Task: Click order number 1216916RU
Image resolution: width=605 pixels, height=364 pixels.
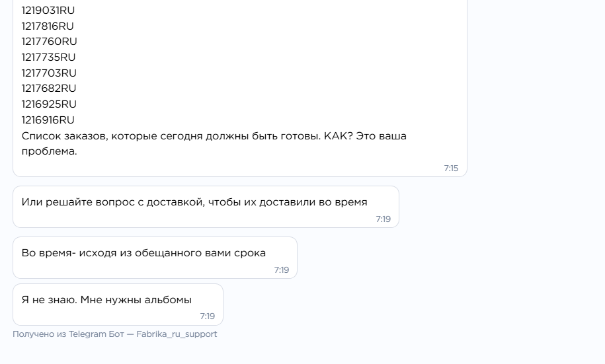Action: 48,120
